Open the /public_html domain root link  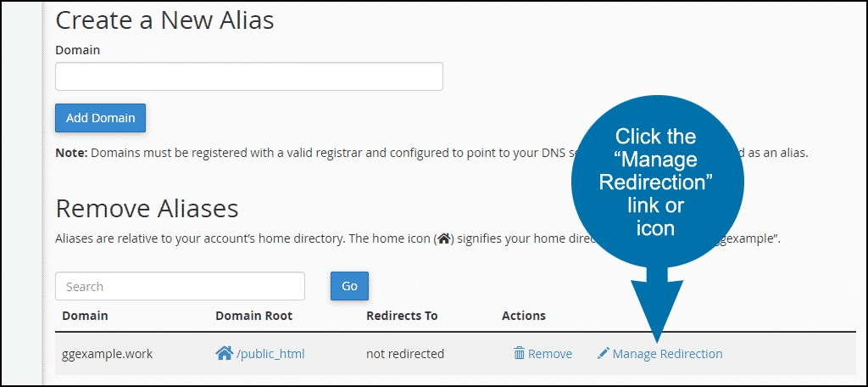pos(270,354)
